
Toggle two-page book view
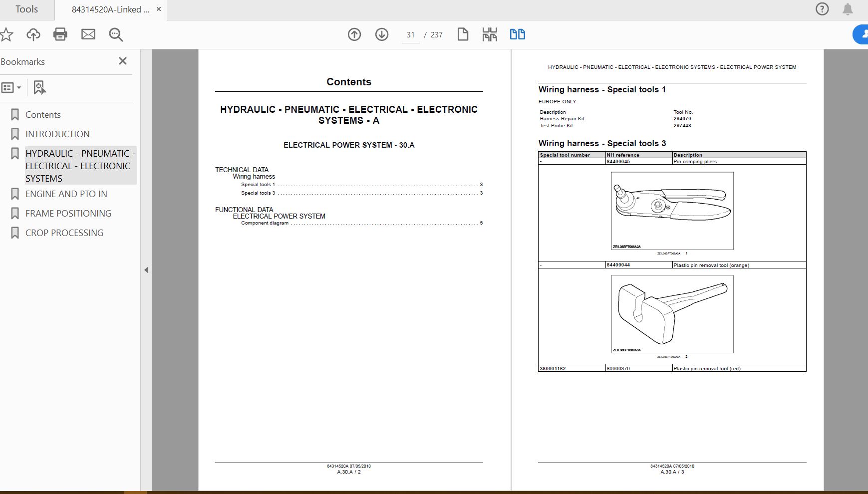(518, 34)
